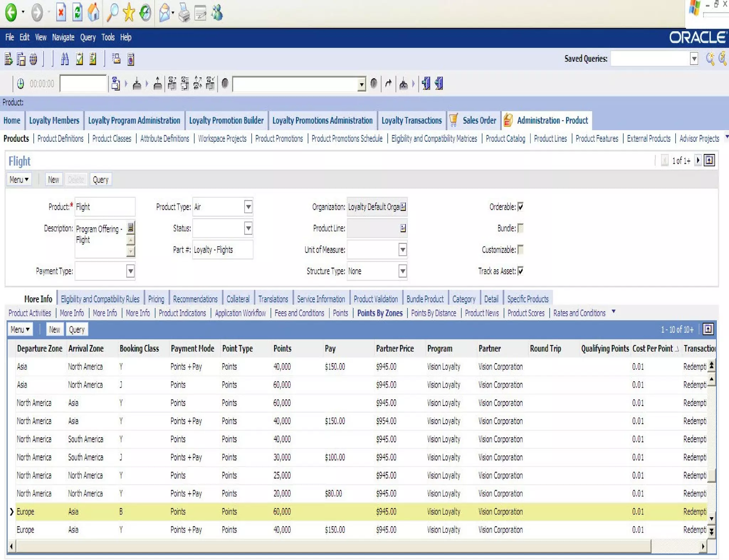Click the horizontal scrollbar in zones list
729x560 pixels.
click(x=333, y=546)
